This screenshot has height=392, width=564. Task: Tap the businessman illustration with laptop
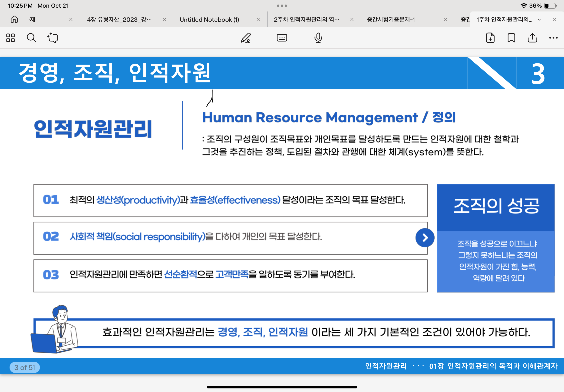click(55, 329)
